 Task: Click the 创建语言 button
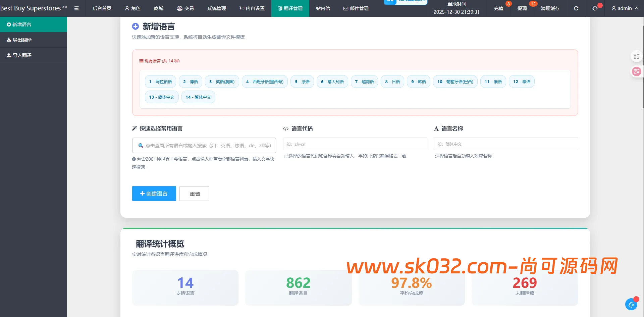(154, 194)
